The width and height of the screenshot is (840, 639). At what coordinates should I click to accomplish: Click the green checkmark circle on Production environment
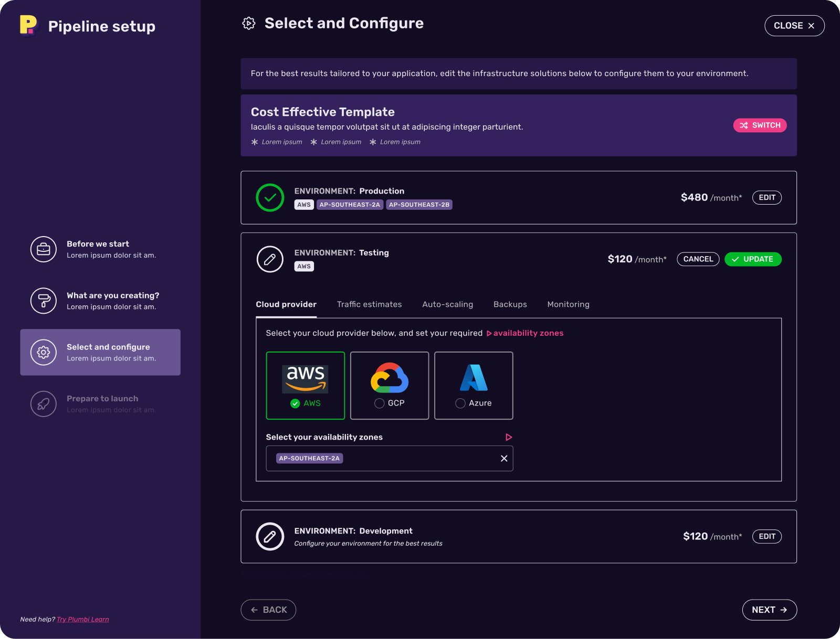[270, 198]
